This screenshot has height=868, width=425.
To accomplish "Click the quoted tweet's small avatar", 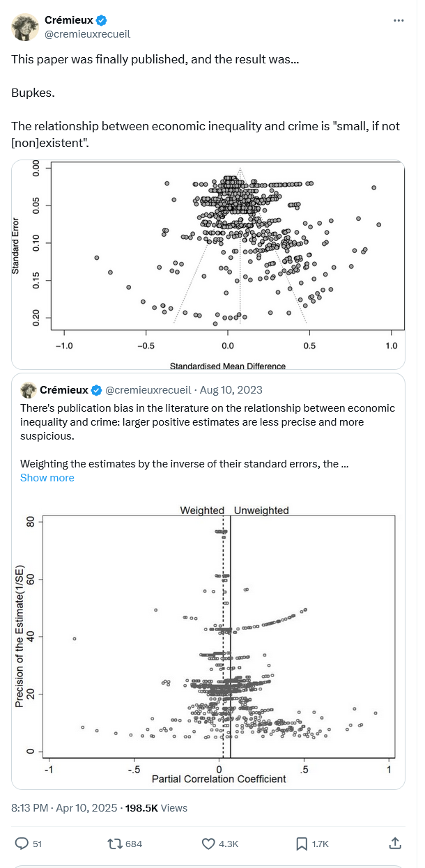I will (29, 390).
